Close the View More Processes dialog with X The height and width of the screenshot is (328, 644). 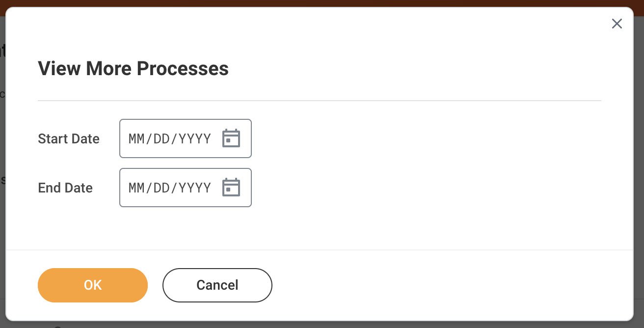[x=617, y=24]
